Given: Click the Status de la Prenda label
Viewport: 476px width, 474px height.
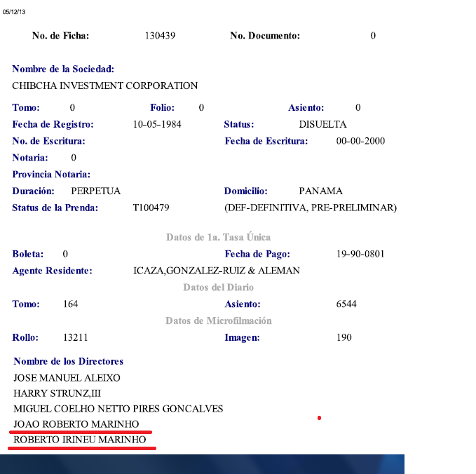Looking at the screenshot, I should 55,208.
